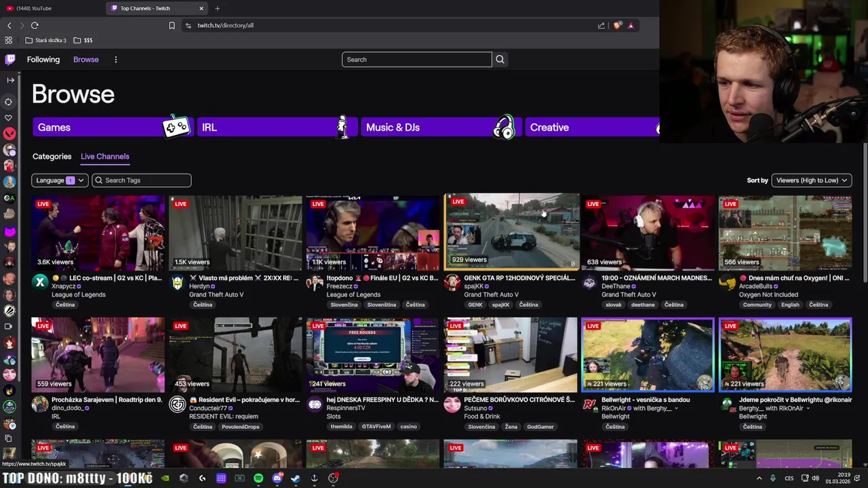Click the CES keyboard language indicator
Image resolution: width=868 pixels, height=488 pixels.
coord(789,479)
